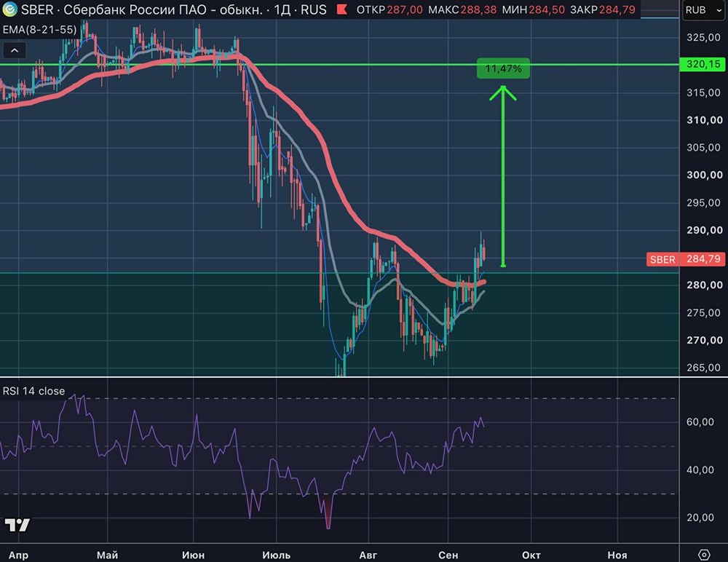Click the МИН 284,50 low value
Screen dimensions: 728x562
click(533, 9)
